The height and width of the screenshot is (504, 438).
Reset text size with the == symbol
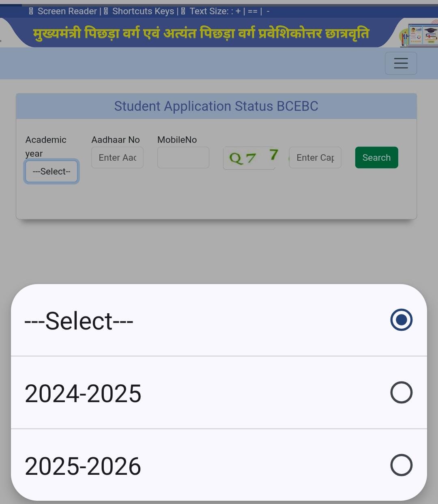coord(253,11)
